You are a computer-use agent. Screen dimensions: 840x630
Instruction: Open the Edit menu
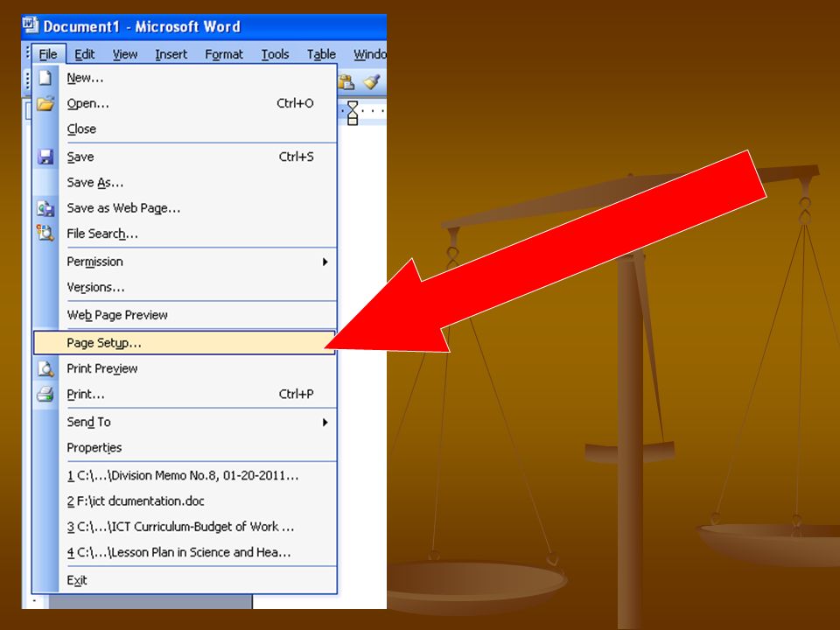pos(85,54)
